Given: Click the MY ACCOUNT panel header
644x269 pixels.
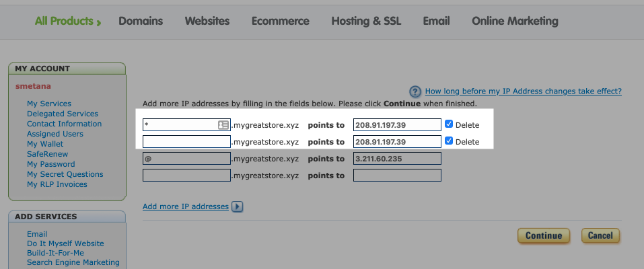Looking at the screenshot, I should [67, 69].
